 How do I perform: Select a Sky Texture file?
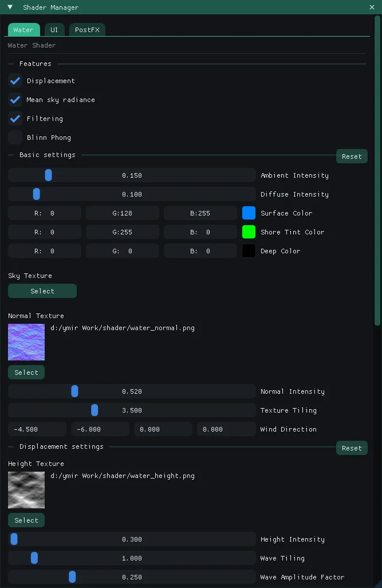(42, 291)
